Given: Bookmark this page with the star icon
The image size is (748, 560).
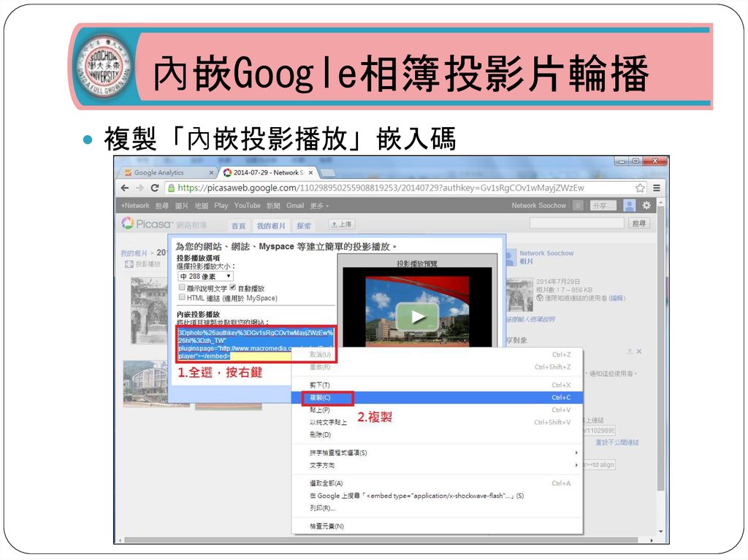Looking at the screenshot, I should click(640, 188).
